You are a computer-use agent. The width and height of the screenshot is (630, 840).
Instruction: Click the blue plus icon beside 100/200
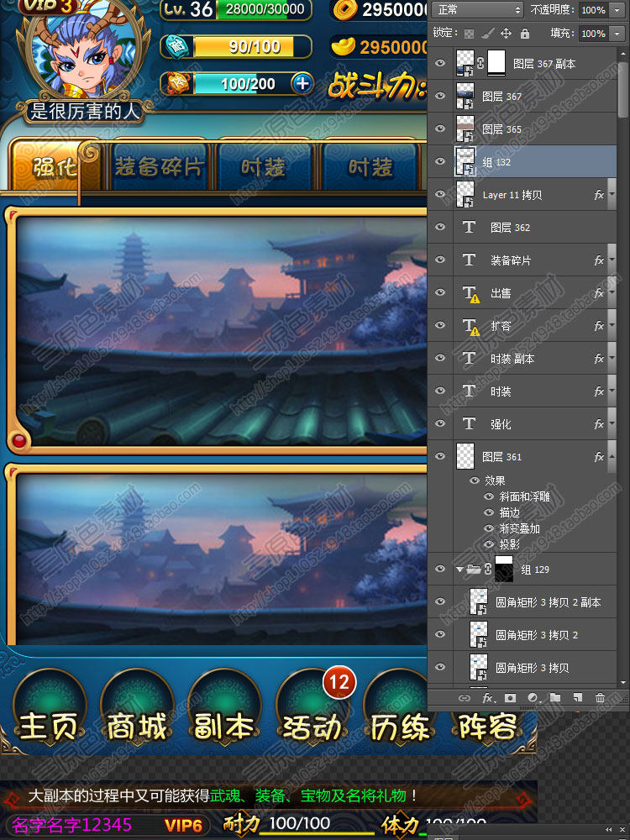pos(302,83)
